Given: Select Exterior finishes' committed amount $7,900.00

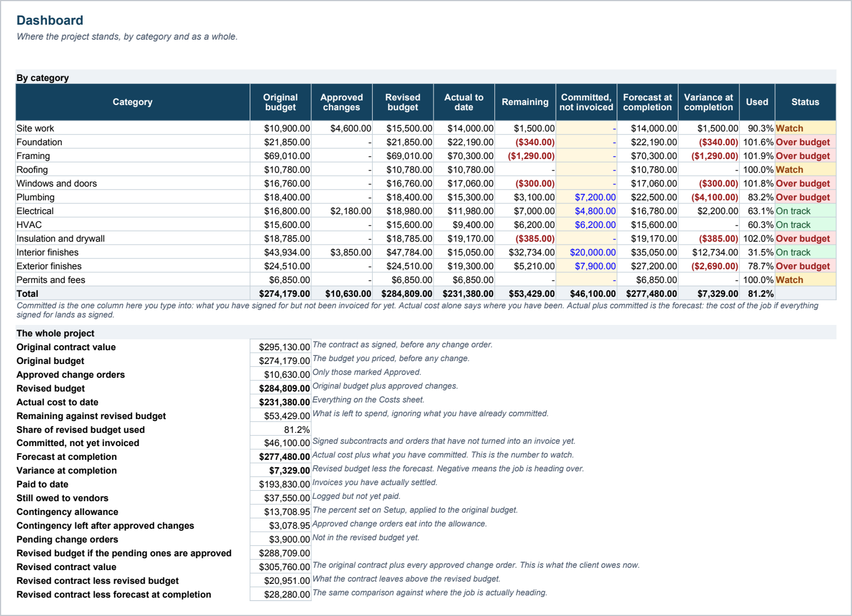Looking at the screenshot, I should [586, 266].
